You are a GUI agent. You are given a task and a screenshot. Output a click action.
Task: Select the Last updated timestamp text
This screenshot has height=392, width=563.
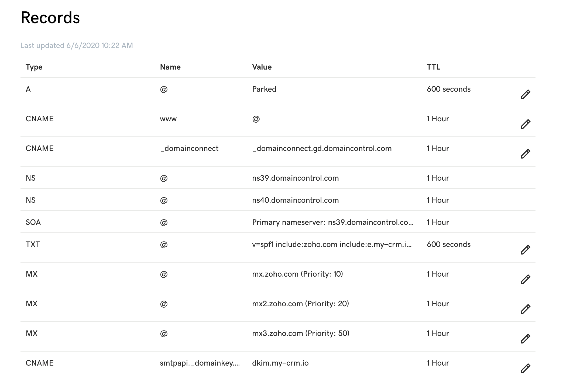coord(77,45)
